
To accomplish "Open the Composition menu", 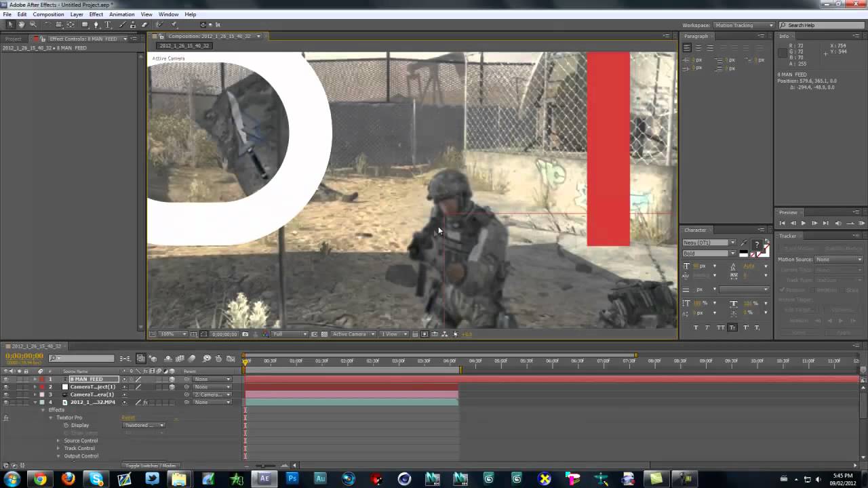I will coord(48,14).
